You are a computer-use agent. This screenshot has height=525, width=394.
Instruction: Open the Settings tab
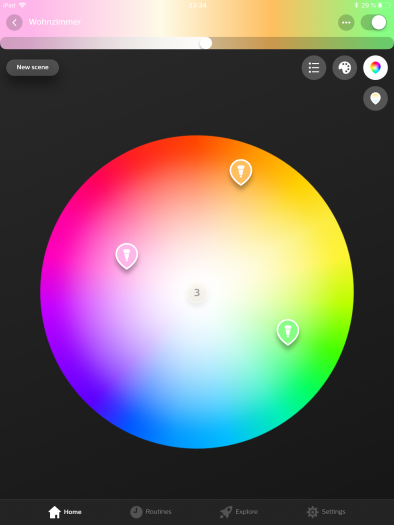tap(326, 512)
